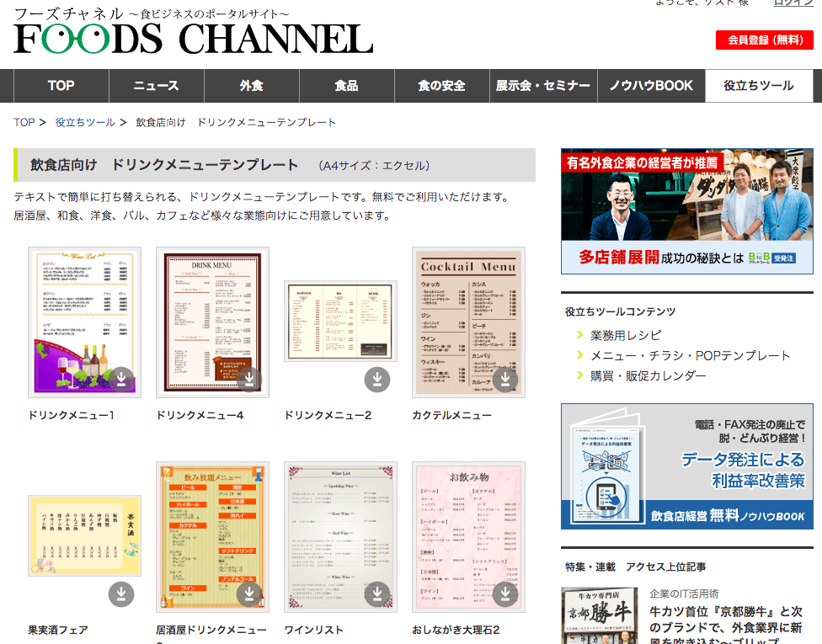The image size is (822, 644).
Task: Click download icon for 果実酒フェア
Action: [x=121, y=594]
